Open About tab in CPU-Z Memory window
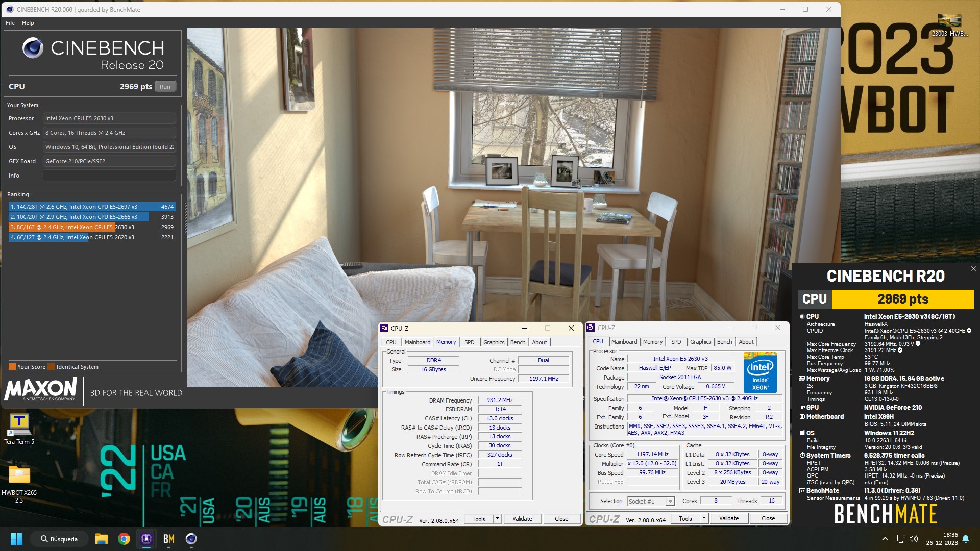The height and width of the screenshot is (551, 980). [540, 342]
